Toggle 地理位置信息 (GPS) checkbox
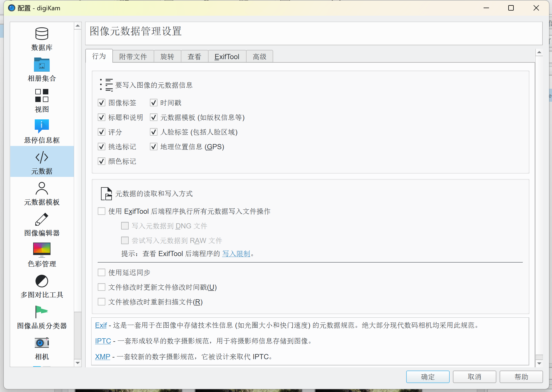The width and height of the screenshot is (552, 392). [x=154, y=147]
